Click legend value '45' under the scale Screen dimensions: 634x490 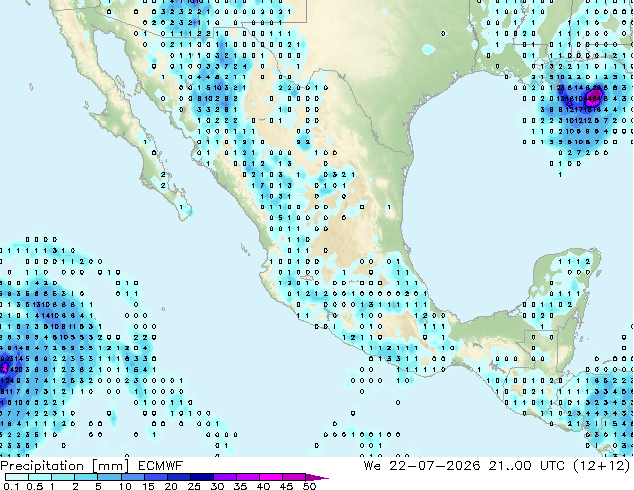tap(287, 486)
